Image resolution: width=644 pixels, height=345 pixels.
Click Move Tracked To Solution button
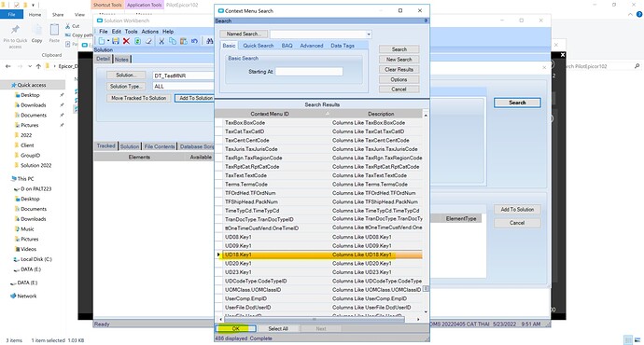pyautogui.click(x=139, y=98)
